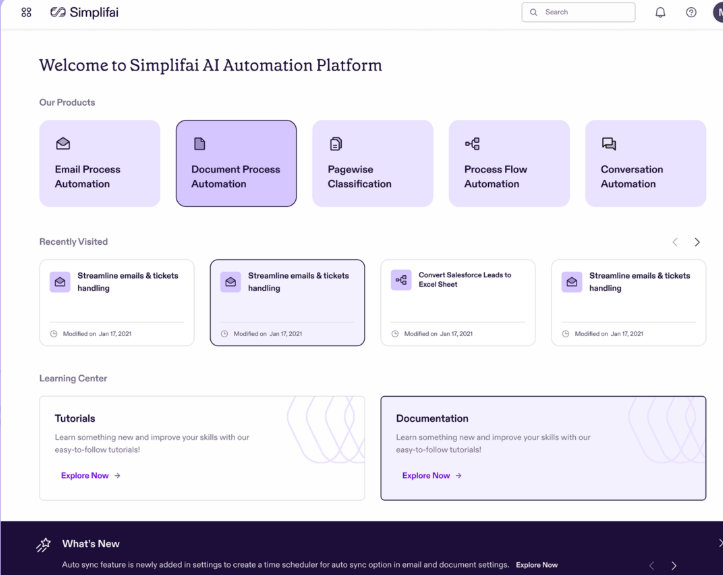Click the Our Products heading
The height and width of the screenshot is (575, 723).
(x=67, y=102)
